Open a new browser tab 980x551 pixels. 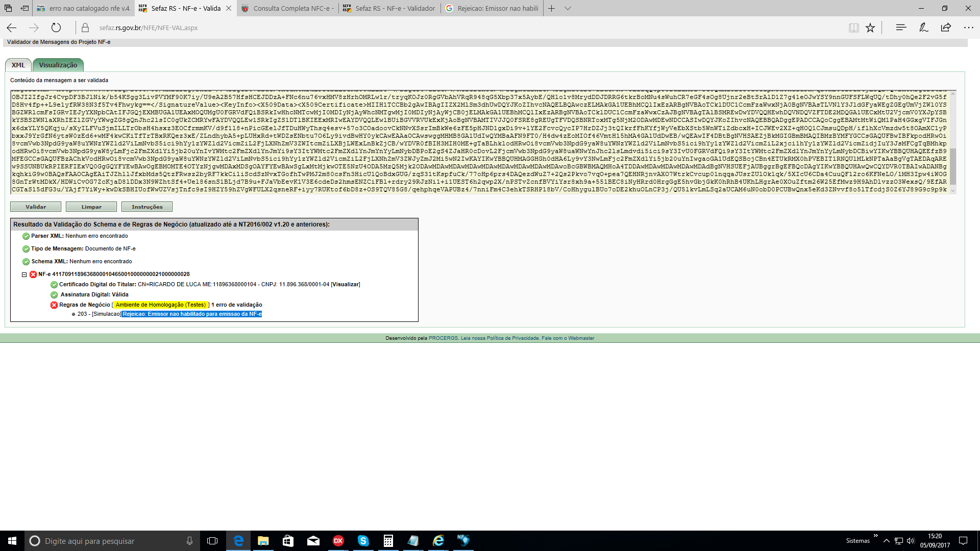(552, 8)
